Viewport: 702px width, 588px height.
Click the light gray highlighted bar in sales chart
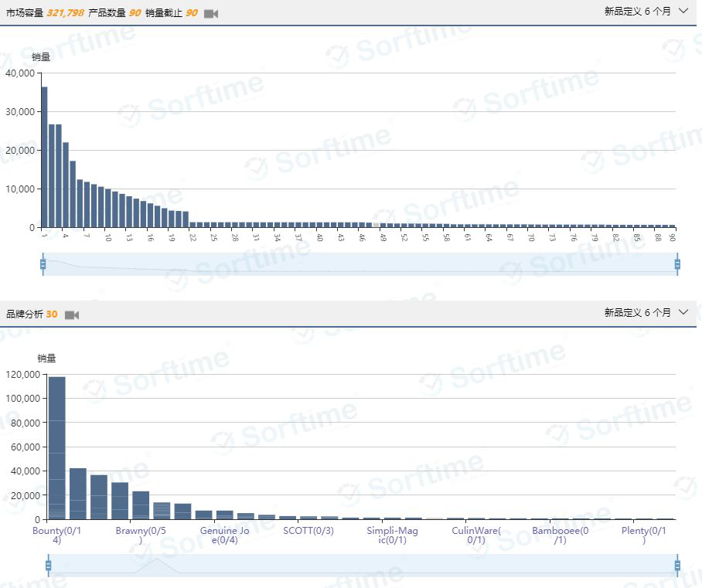pos(376,225)
